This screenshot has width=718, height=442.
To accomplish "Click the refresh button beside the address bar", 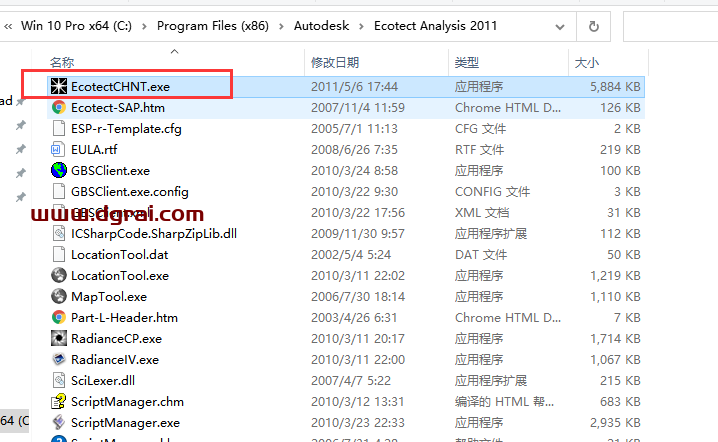I will (593, 27).
